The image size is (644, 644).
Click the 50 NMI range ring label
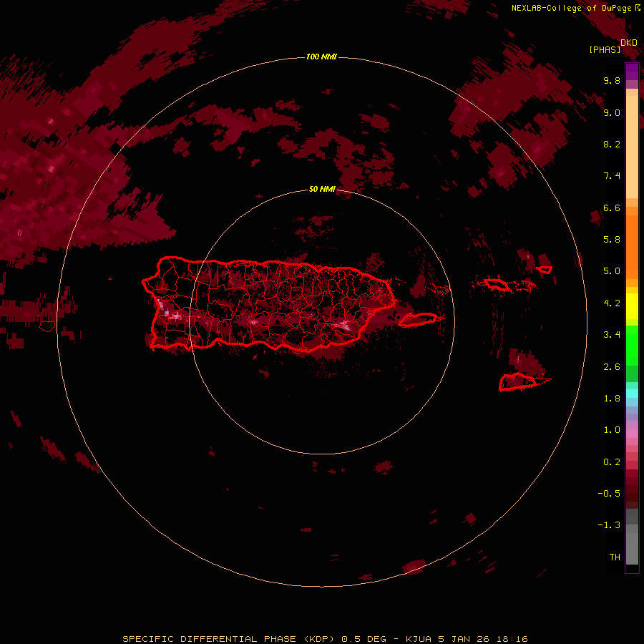pyautogui.click(x=322, y=189)
